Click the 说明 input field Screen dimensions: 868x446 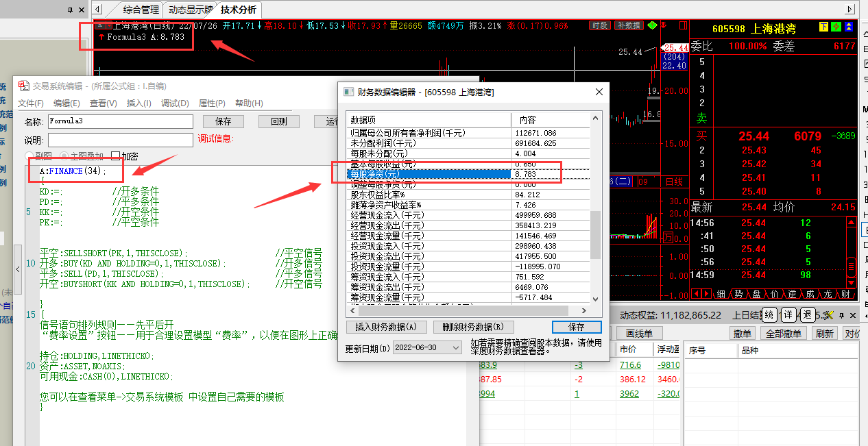tap(120, 139)
